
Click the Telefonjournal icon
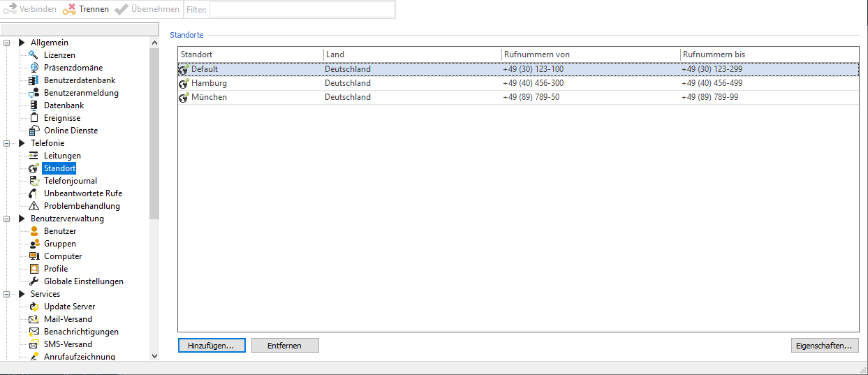click(34, 181)
